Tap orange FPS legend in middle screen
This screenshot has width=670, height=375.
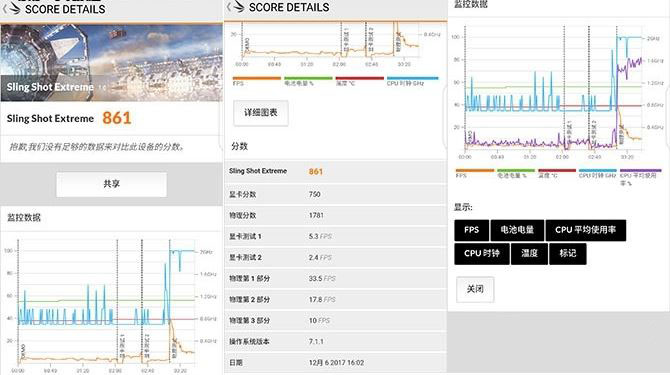pyautogui.click(x=256, y=81)
